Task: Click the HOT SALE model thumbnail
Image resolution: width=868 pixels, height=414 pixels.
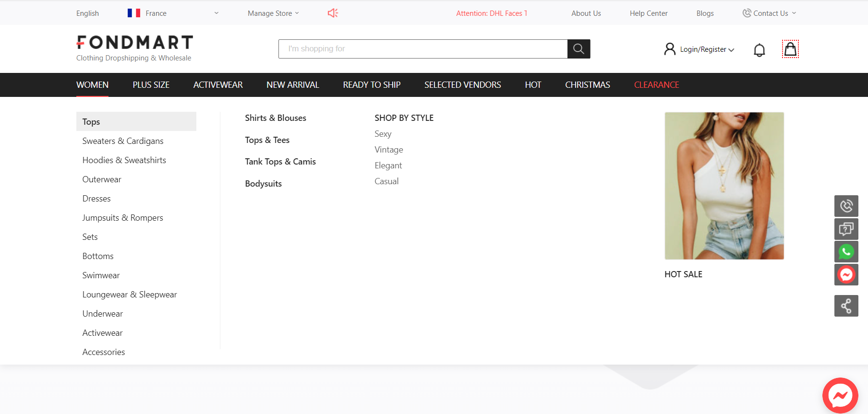Action: (724, 186)
